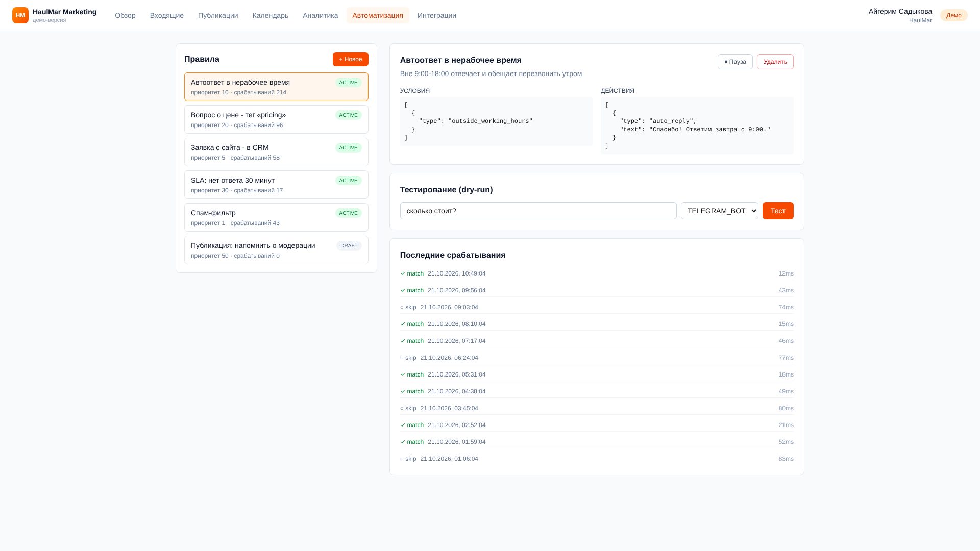Open the Заявка с сайта - в CRM rule
The image size is (980, 551).
click(x=276, y=152)
